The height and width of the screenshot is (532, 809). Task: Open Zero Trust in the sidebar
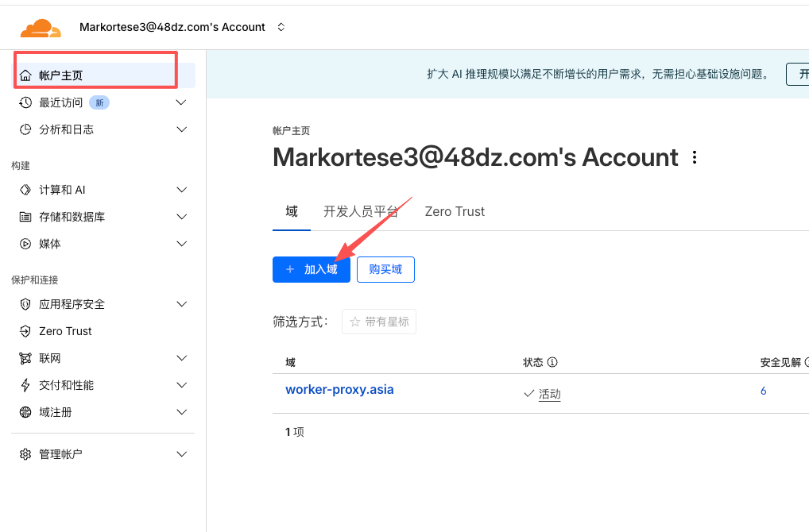tap(65, 331)
